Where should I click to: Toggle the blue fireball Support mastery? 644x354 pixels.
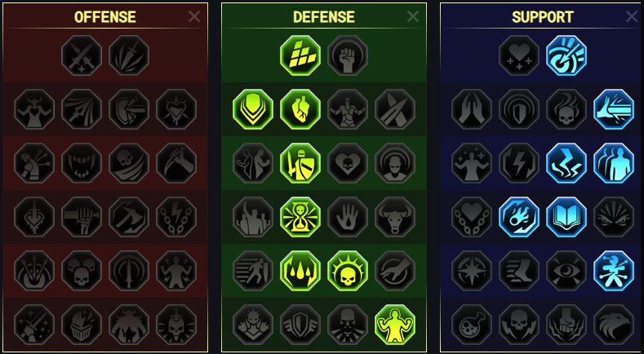[x=519, y=217]
